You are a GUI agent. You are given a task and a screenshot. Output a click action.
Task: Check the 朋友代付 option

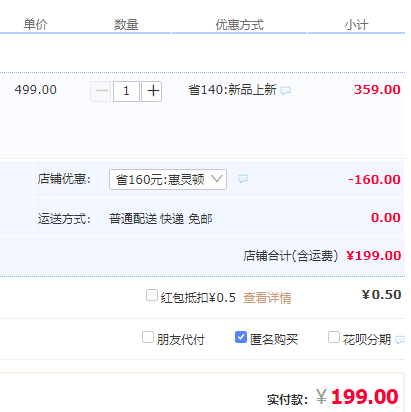[148, 337]
